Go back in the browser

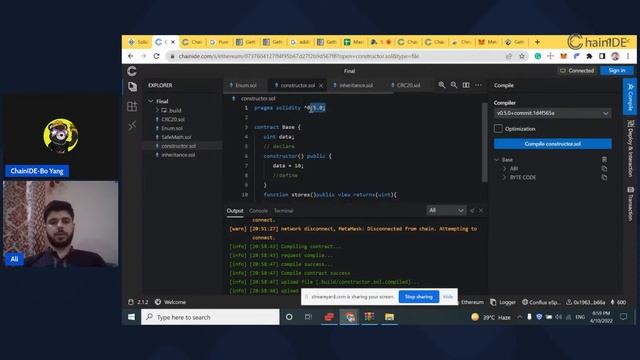click(x=131, y=56)
